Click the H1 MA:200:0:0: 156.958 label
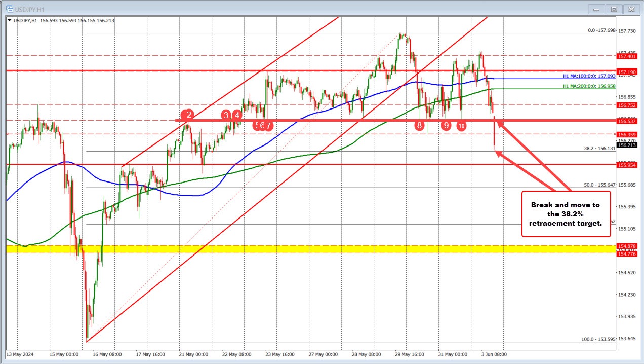Screen dimensions: 644x364 coord(589,86)
